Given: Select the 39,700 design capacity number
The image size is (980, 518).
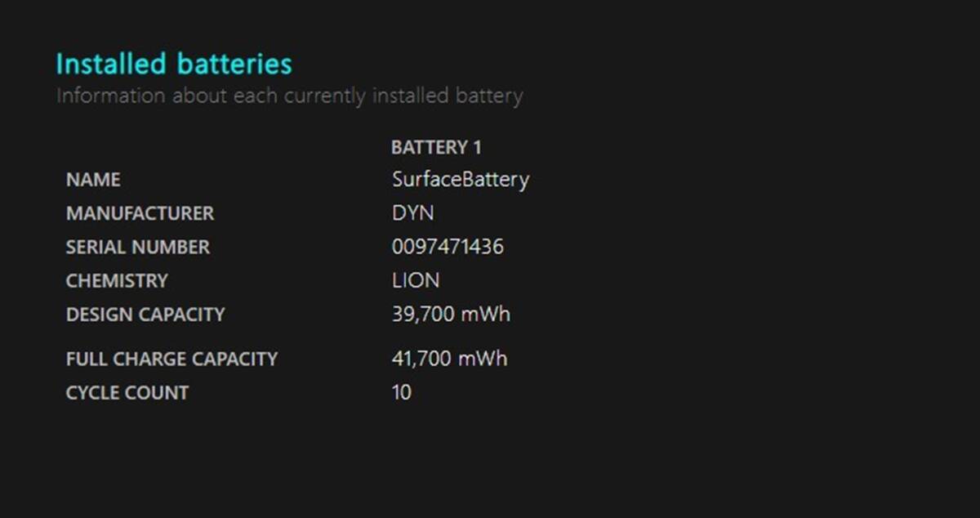Looking at the screenshot, I should pyautogui.click(x=423, y=315).
